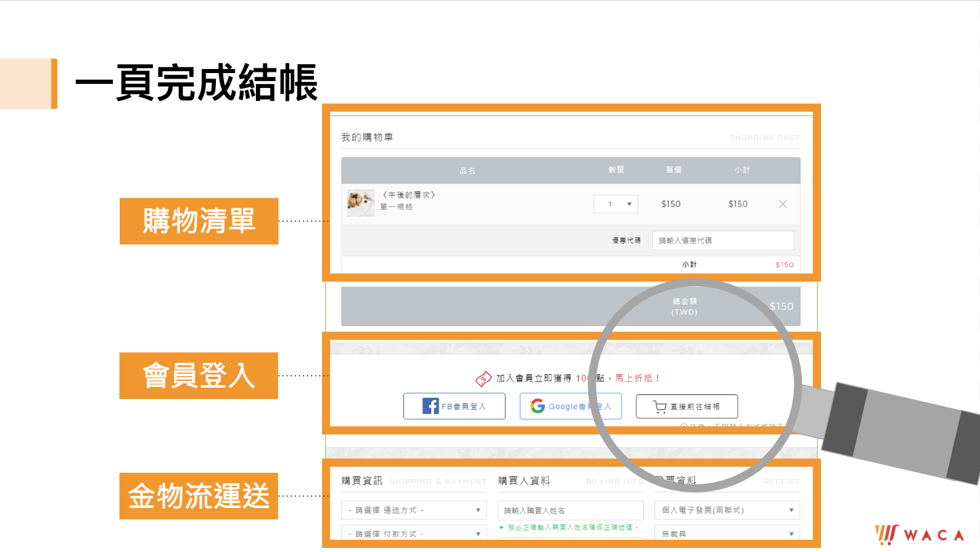
Task: Click the discount tag icon beside 加入會員
Action: (x=483, y=379)
